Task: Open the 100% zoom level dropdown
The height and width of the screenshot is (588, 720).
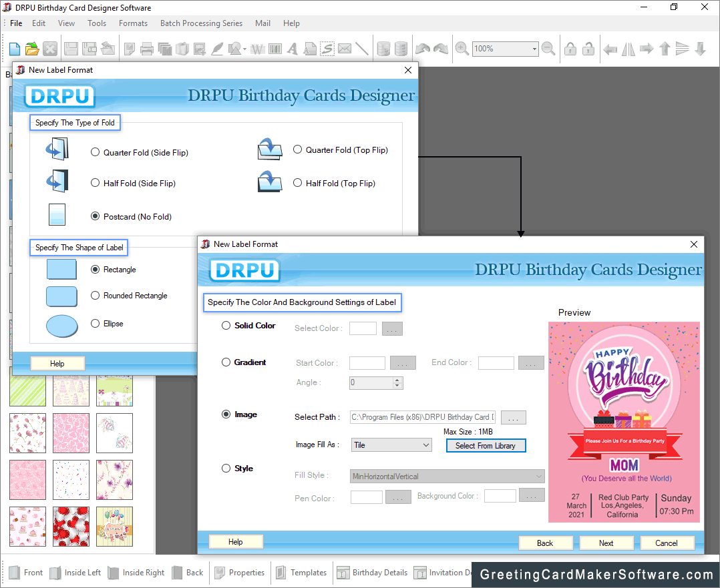Action: tap(534, 49)
